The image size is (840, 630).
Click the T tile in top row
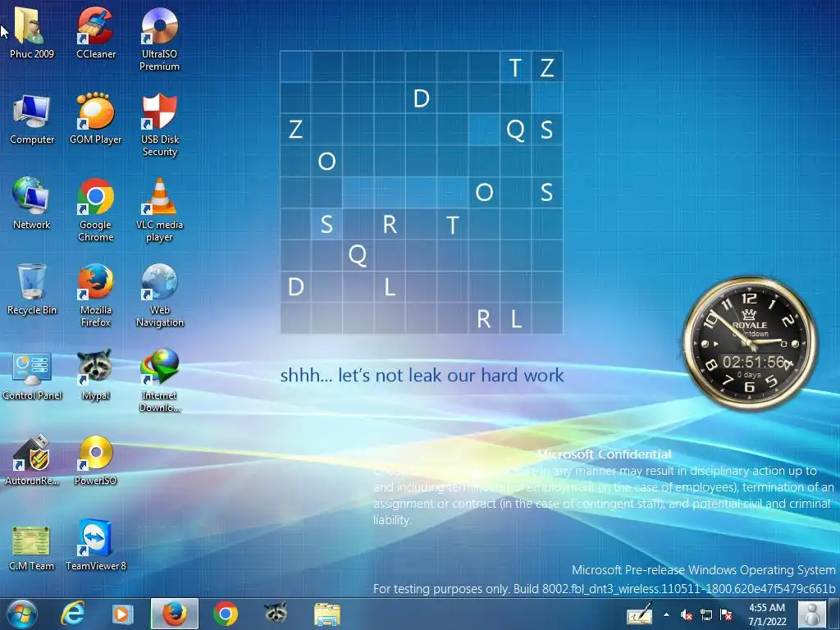pyautogui.click(x=515, y=67)
